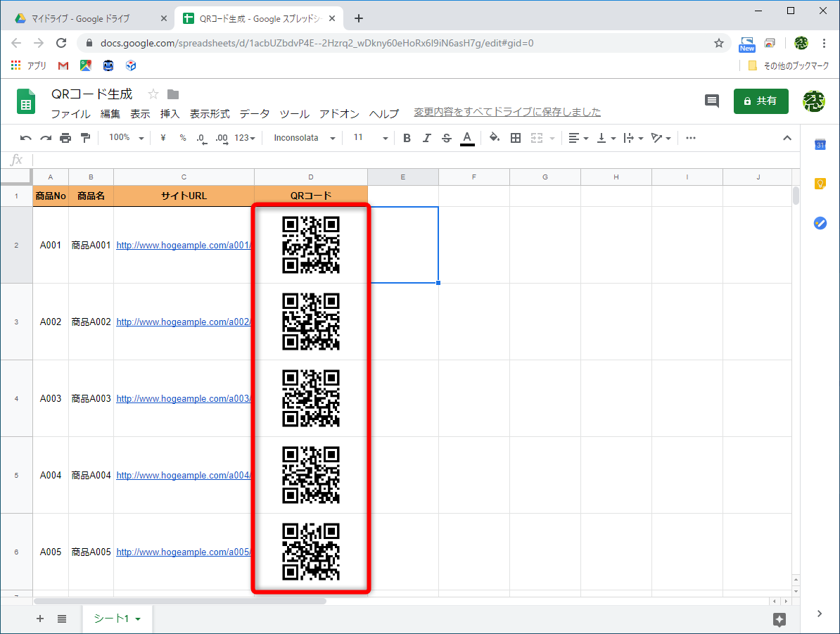The height and width of the screenshot is (634, 840).
Task: Open the Insert comment icon near 共有
Action: coord(711,101)
